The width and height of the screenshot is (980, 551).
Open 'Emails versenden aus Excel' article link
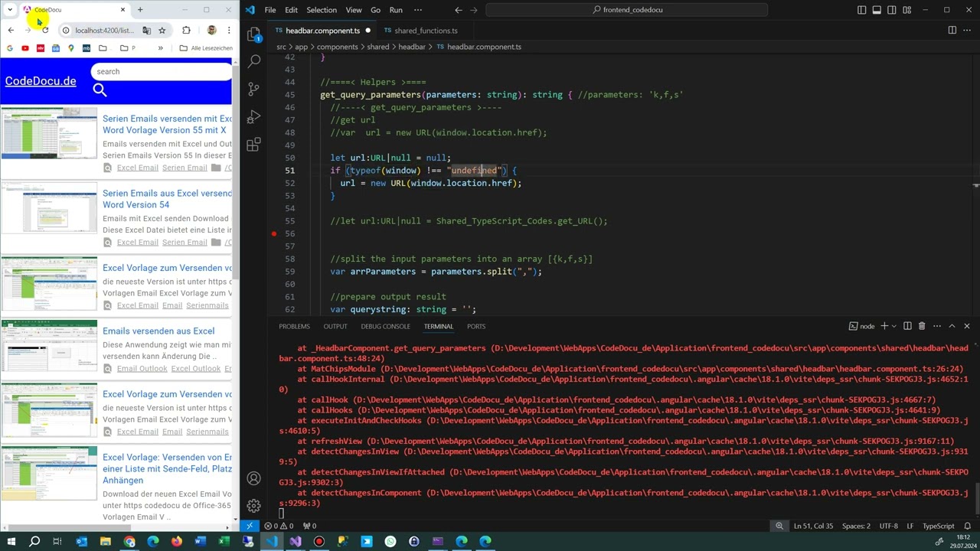click(158, 331)
